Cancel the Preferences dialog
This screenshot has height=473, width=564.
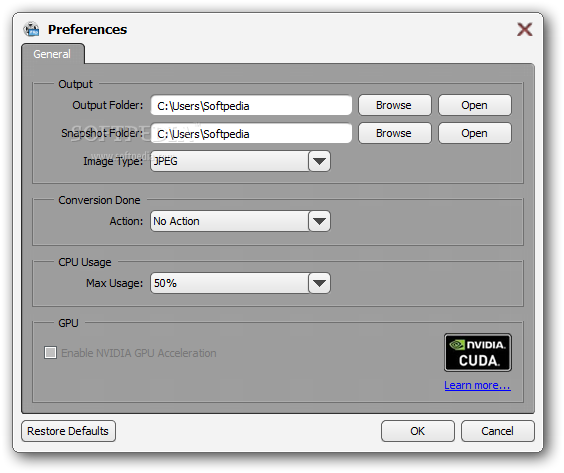pyautogui.click(x=497, y=431)
